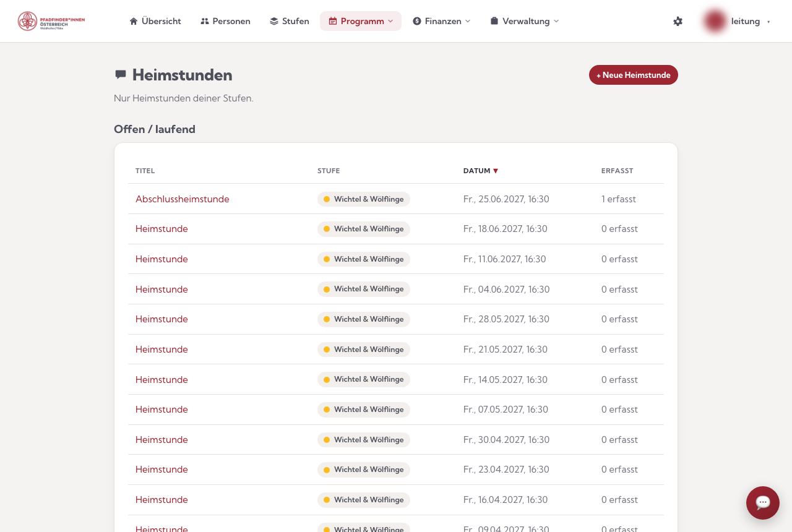Click the date Fr., 14.05.2027, 16:30

(x=506, y=380)
